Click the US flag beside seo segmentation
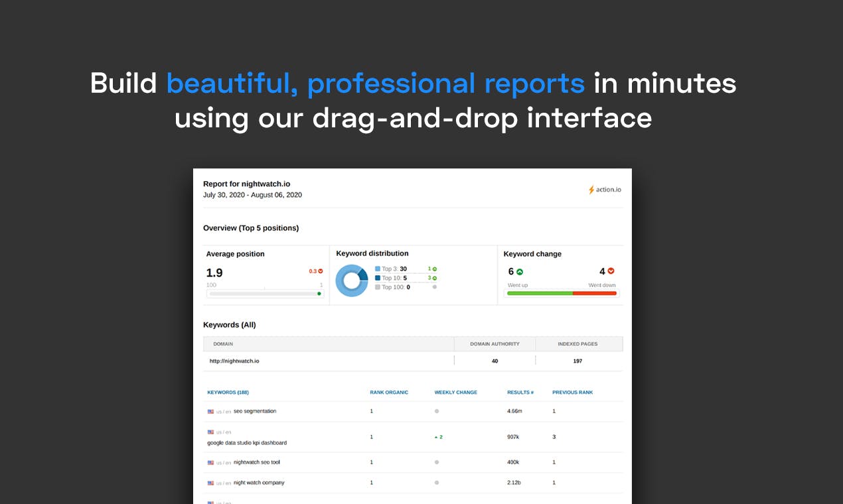The height and width of the screenshot is (504, 843). (210, 411)
